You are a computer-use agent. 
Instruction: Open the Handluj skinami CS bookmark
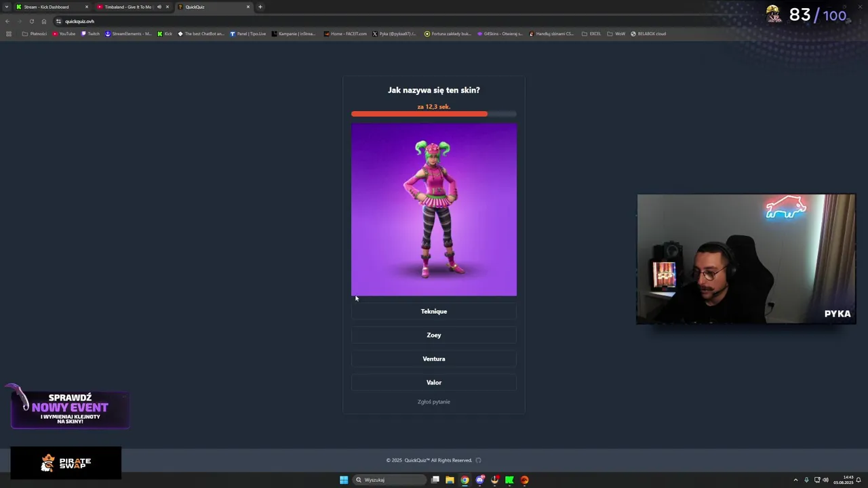coord(551,34)
